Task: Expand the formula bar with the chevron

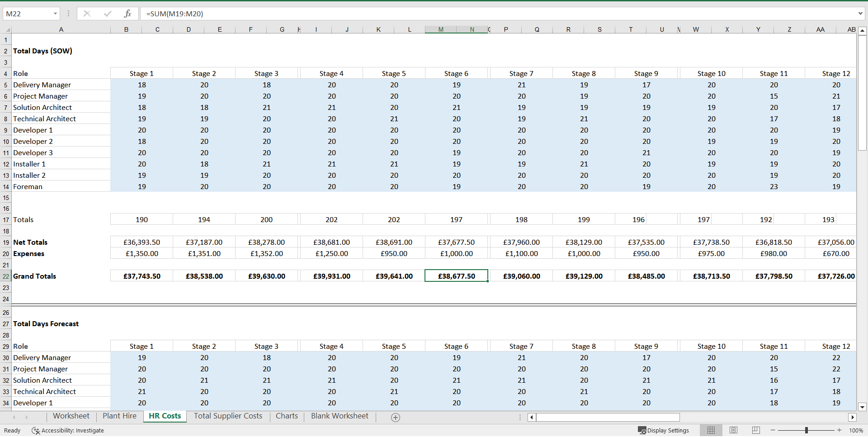Action: (x=860, y=14)
